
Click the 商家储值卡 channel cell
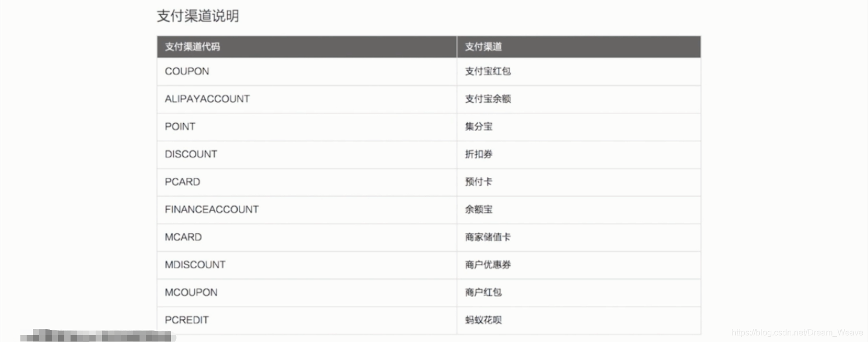(488, 237)
